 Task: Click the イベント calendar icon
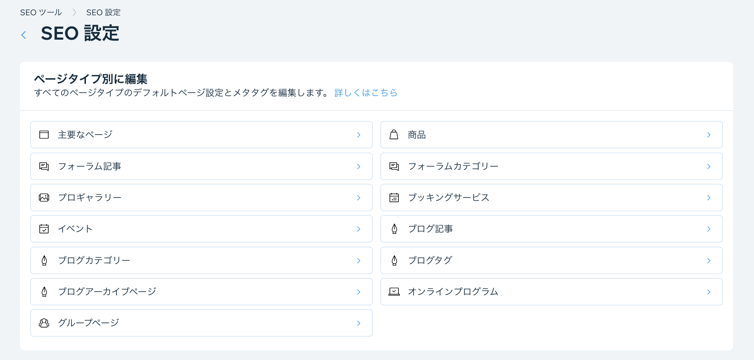click(44, 229)
